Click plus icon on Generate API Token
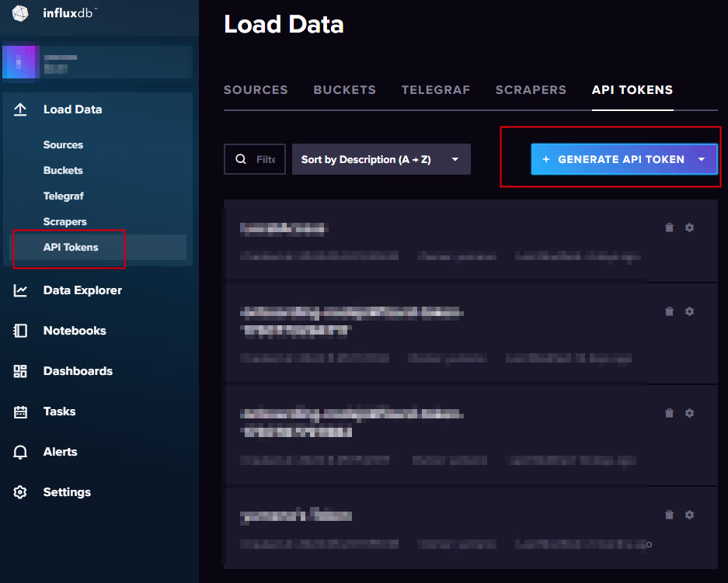728x583 pixels. pos(546,159)
